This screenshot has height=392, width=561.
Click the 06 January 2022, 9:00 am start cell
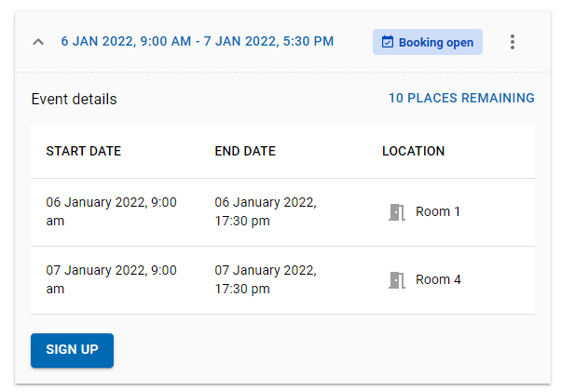(112, 211)
